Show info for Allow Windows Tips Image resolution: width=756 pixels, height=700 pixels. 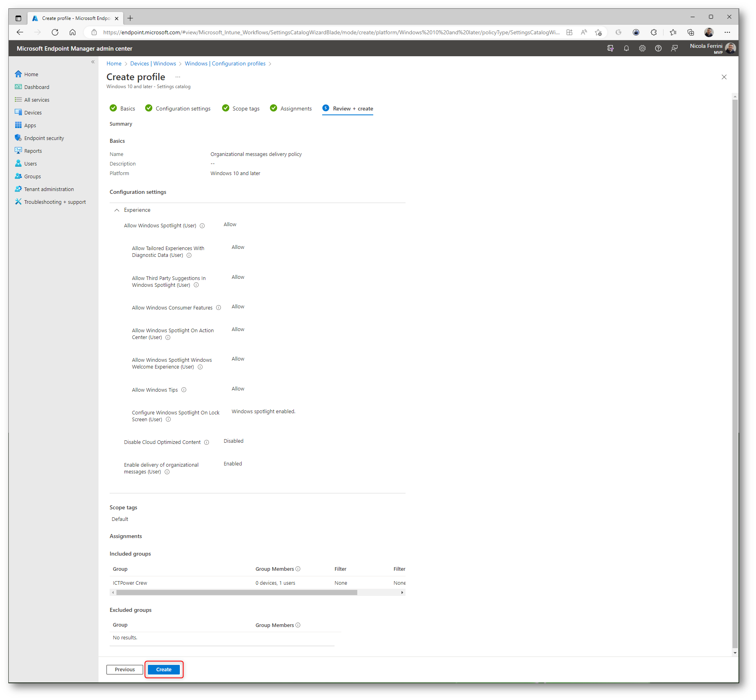point(184,390)
